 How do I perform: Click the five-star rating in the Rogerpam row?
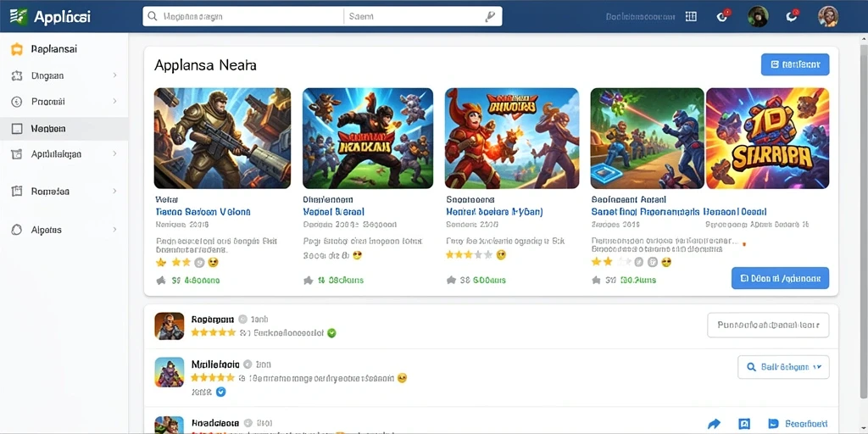point(213,332)
